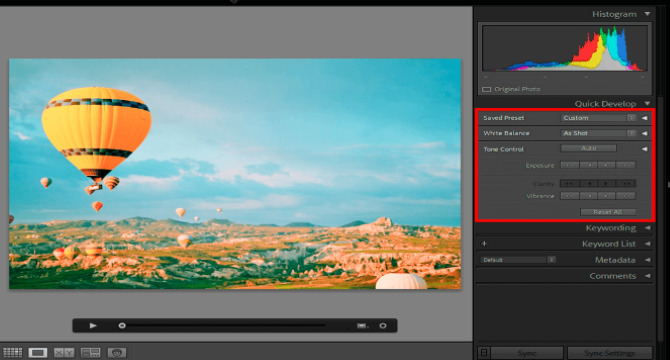The height and width of the screenshot is (360, 670).
Task: Decrease Exposure by large step
Action: 570,165
